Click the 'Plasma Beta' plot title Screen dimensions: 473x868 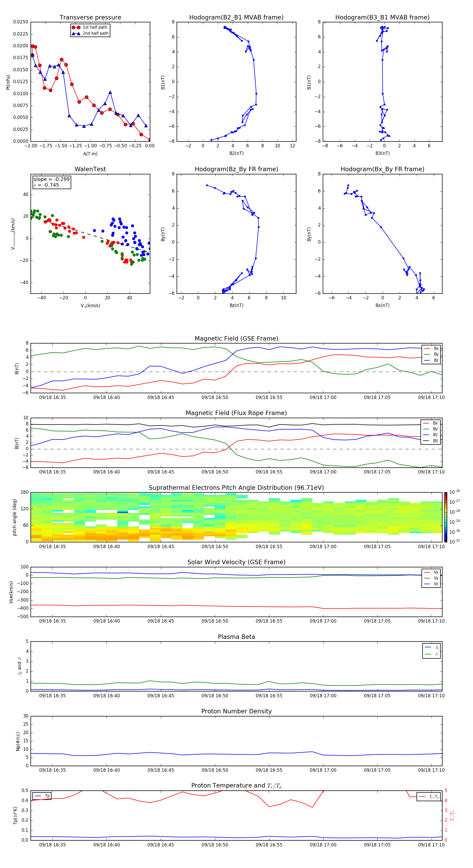tap(236, 637)
